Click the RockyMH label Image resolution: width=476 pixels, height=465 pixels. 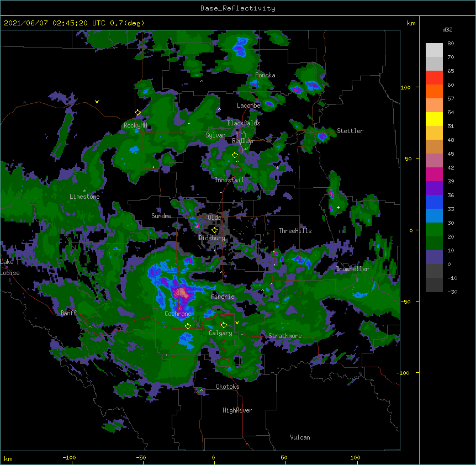[135, 125]
